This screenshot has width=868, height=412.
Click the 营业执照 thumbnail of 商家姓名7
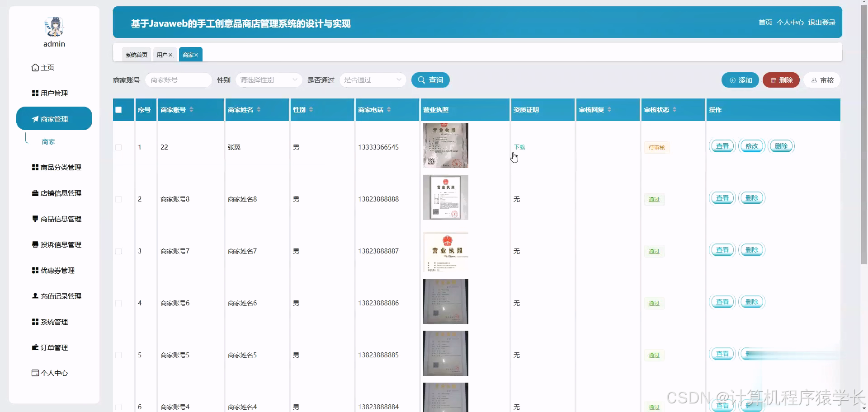click(445, 253)
